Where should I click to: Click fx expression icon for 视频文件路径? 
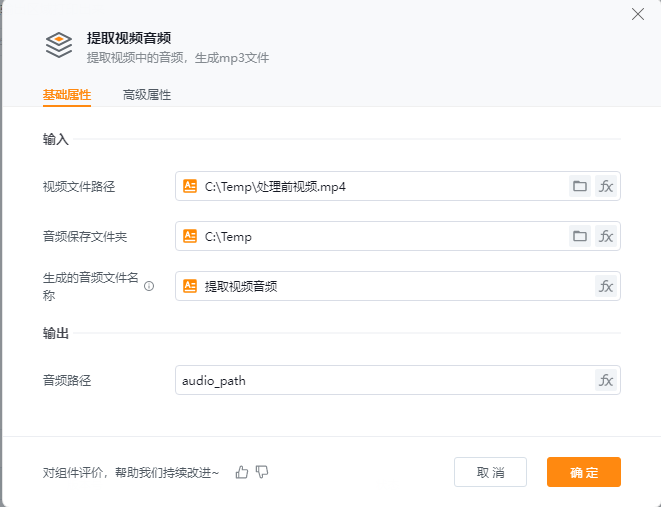tap(606, 186)
